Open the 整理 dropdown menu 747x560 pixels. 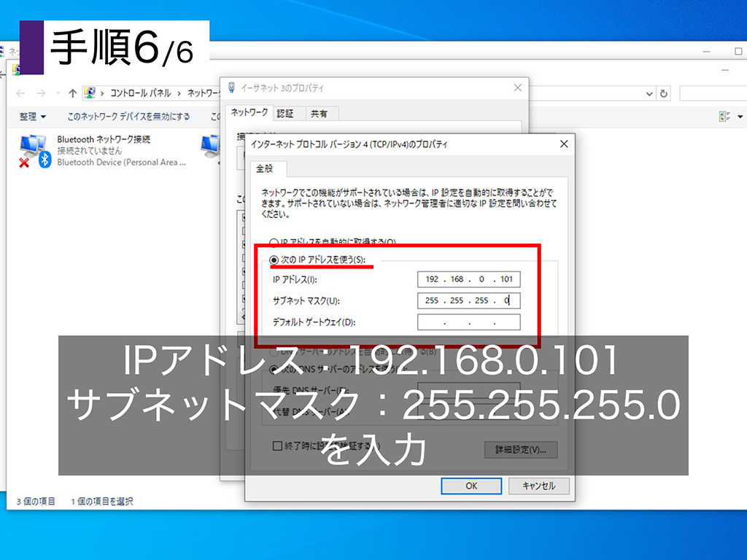(31, 117)
